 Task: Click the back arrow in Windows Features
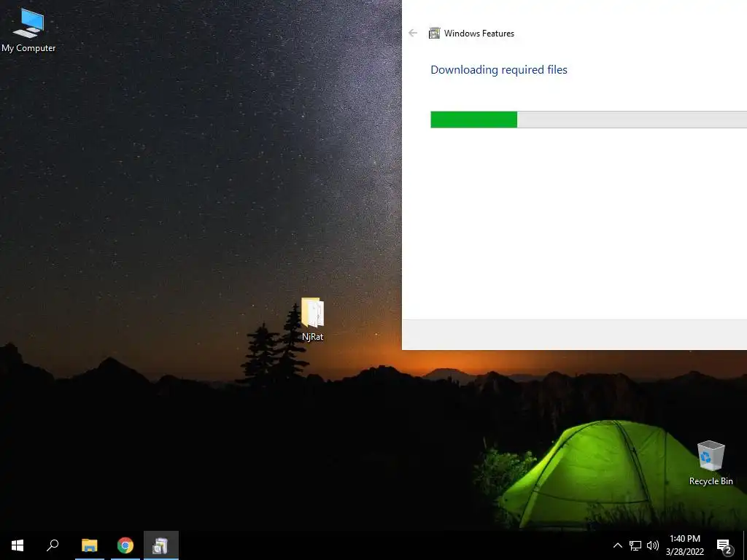pyautogui.click(x=413, y=34)
